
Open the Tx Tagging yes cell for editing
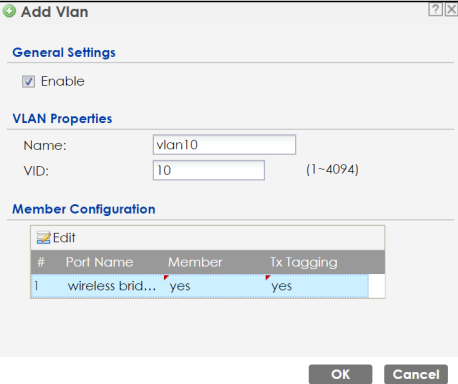point(317,286)
